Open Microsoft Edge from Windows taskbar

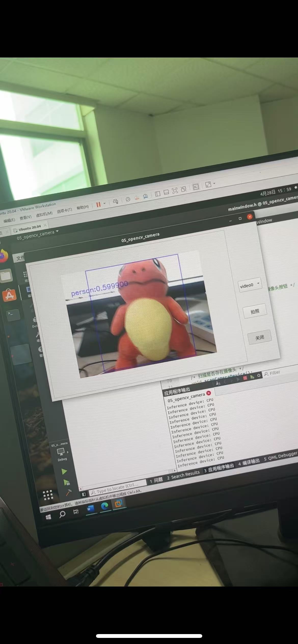[105, 506]
